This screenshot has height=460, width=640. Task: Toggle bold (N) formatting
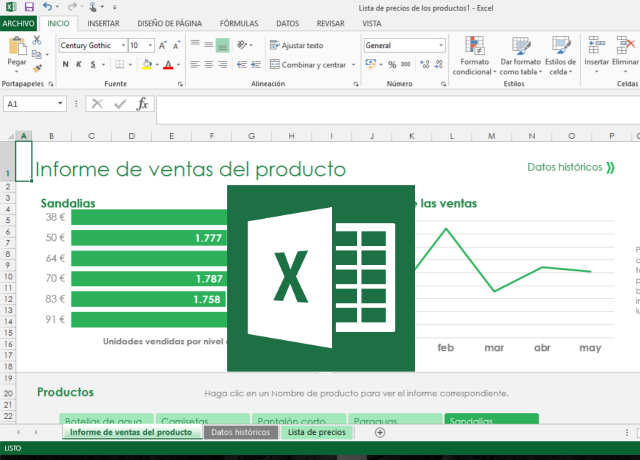pyautogui.click(x=65, y=64)
